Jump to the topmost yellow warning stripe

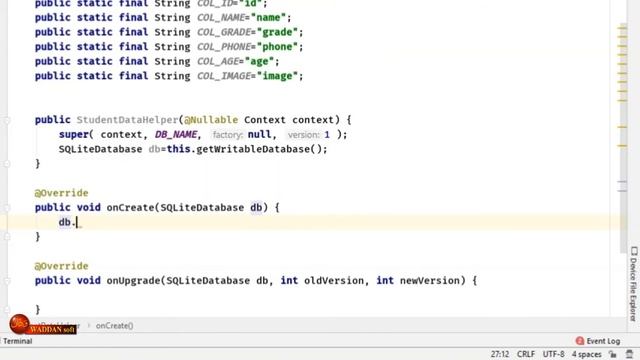(622, 28)
